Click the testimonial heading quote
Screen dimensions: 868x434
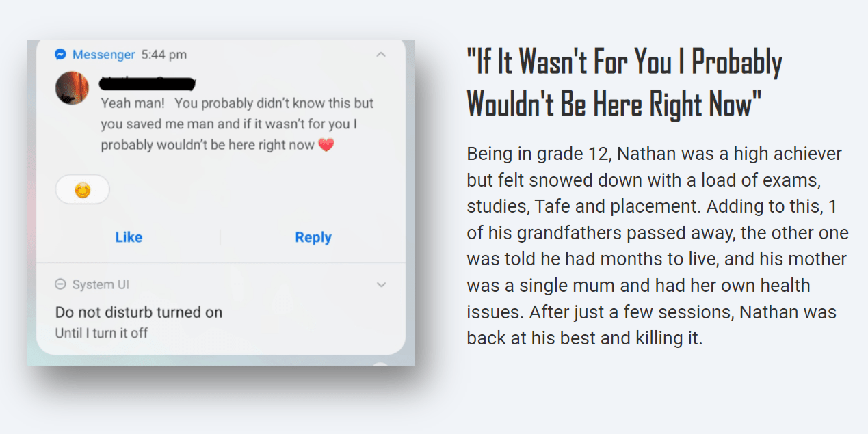tap(624, 83)
